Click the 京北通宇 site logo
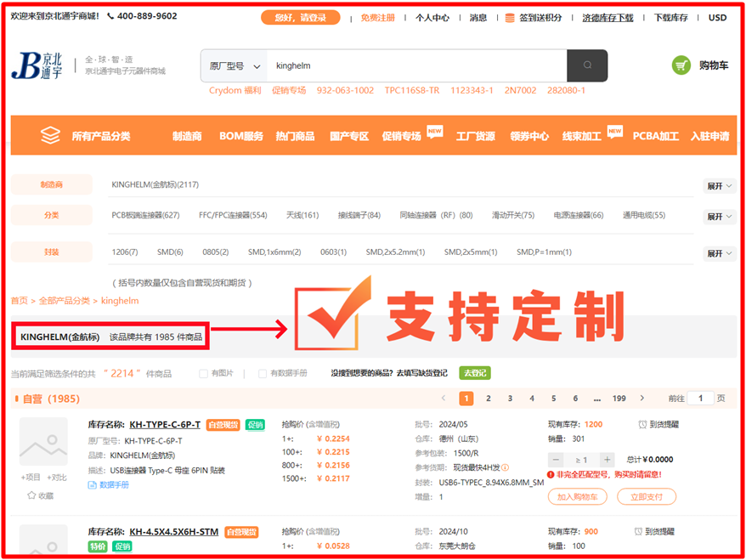 pos(37,65)
